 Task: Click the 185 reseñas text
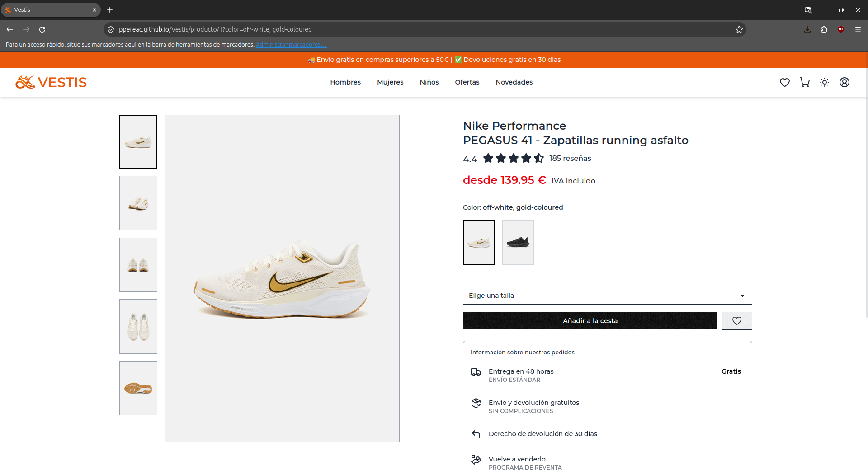click(x=570, y=158)
